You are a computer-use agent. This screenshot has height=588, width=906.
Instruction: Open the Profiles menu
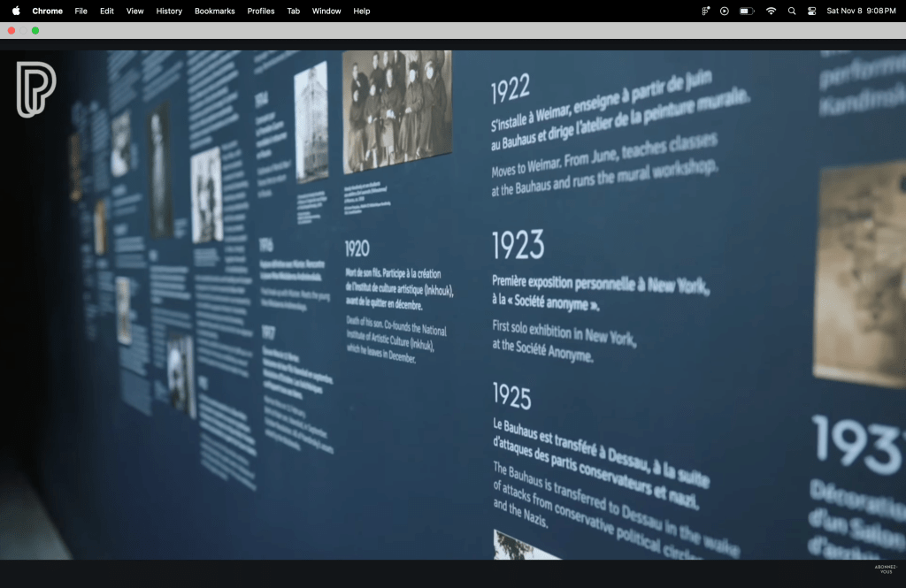coord(260,11)
